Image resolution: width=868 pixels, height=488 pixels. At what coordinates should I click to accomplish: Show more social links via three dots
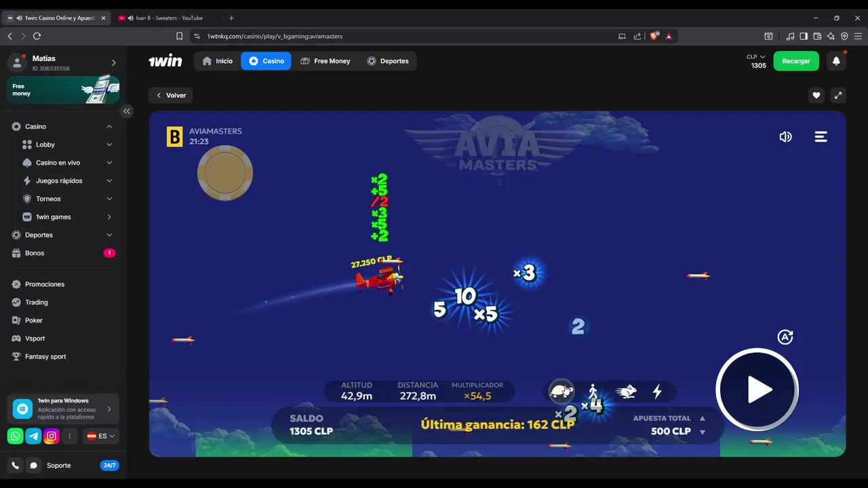pyautogui.click(x=69, y=436)
